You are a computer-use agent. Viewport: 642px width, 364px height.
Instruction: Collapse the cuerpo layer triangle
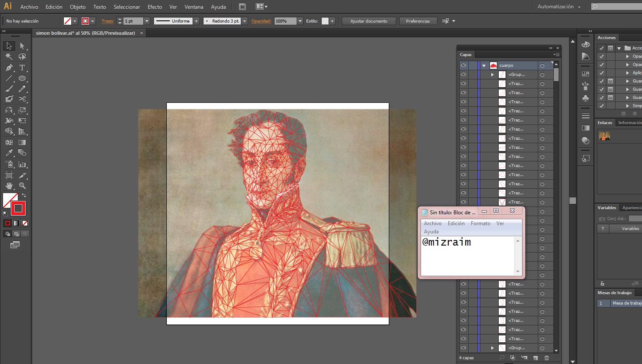(x=484, y=66)
